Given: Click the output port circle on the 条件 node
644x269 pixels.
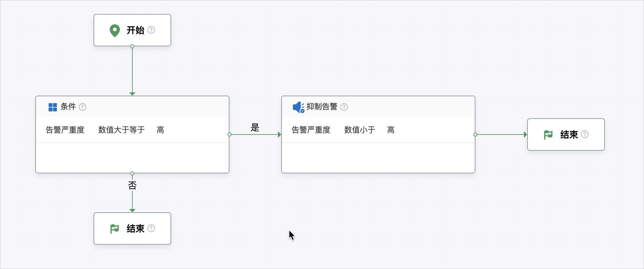Looking at the screenshot, I should tap(229, 134).
